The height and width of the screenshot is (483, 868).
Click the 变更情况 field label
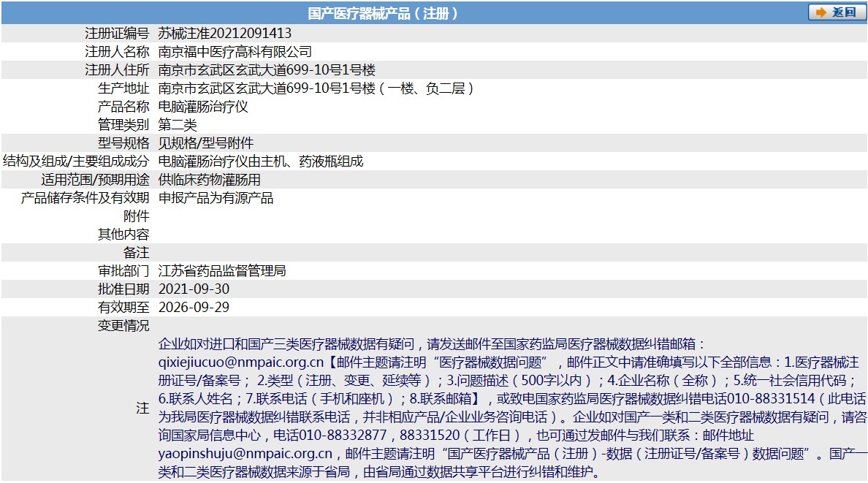123,326
